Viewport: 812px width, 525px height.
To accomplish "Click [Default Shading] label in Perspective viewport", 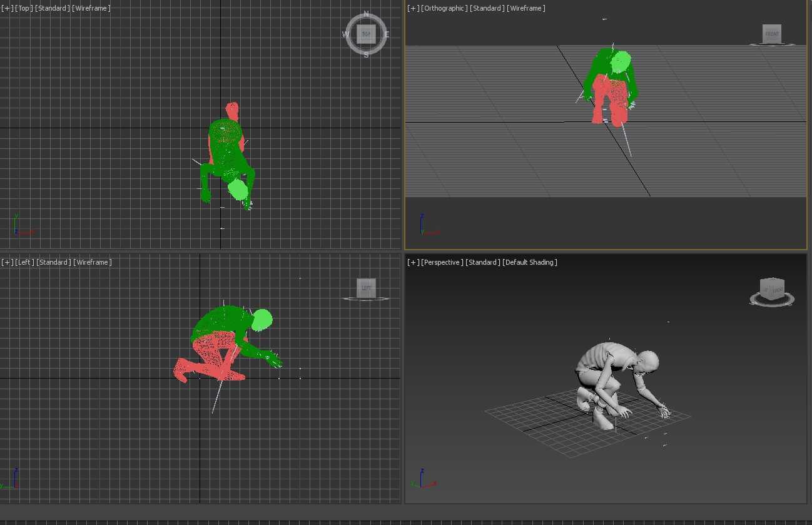I will tap(530, 262).
